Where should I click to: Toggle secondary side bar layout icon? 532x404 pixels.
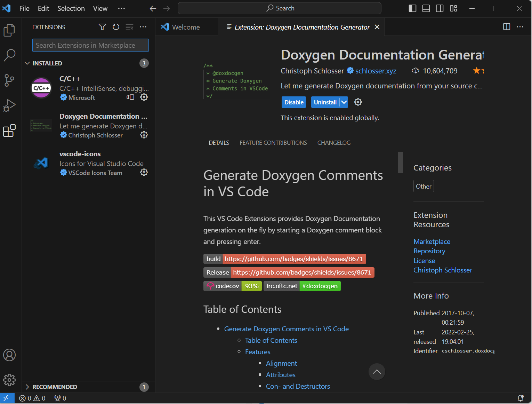coord(440,8)
